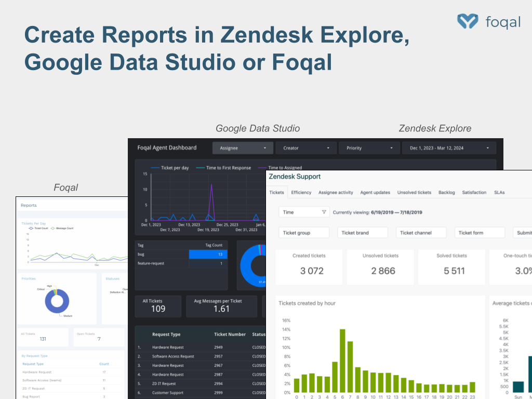
Task: Click the funnel filter icon beside Time
Action: 324,212
